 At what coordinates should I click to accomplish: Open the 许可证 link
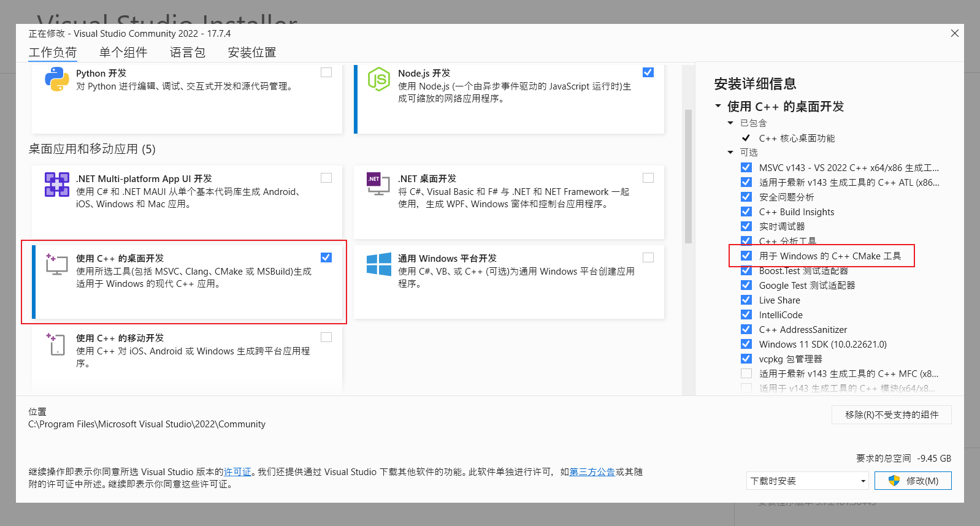[x=237, y=471]
